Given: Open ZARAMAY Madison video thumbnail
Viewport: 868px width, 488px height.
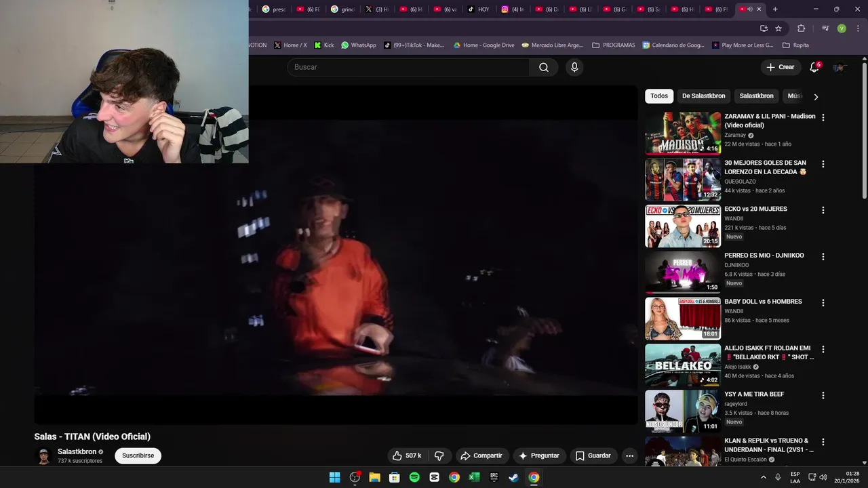Looking at the screenshot, I should click(683, 134).
